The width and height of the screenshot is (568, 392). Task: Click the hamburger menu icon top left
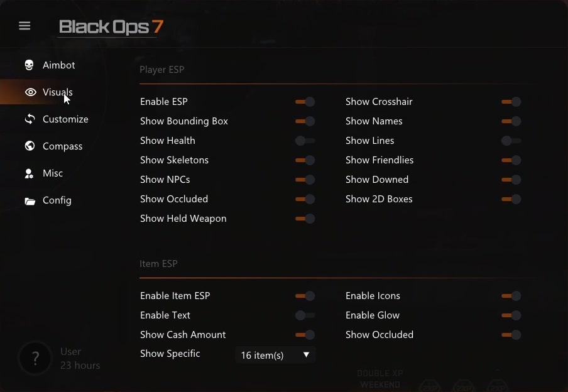point(25,26)
